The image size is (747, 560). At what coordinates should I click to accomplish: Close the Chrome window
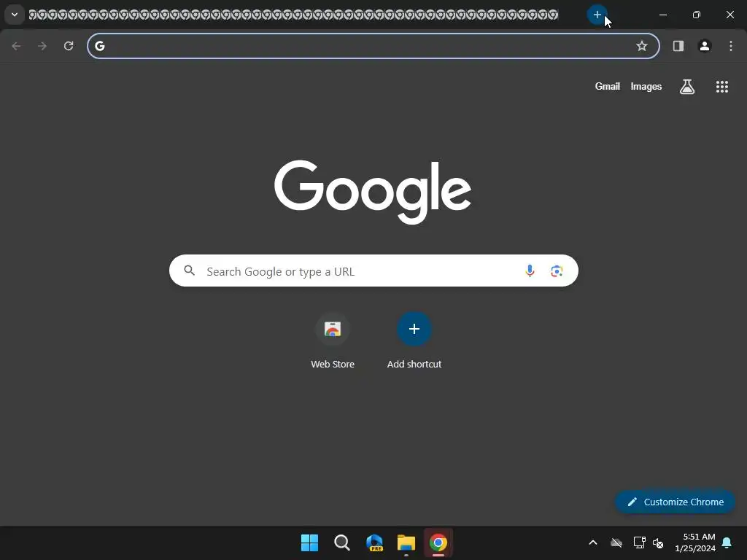click(729, 15)
